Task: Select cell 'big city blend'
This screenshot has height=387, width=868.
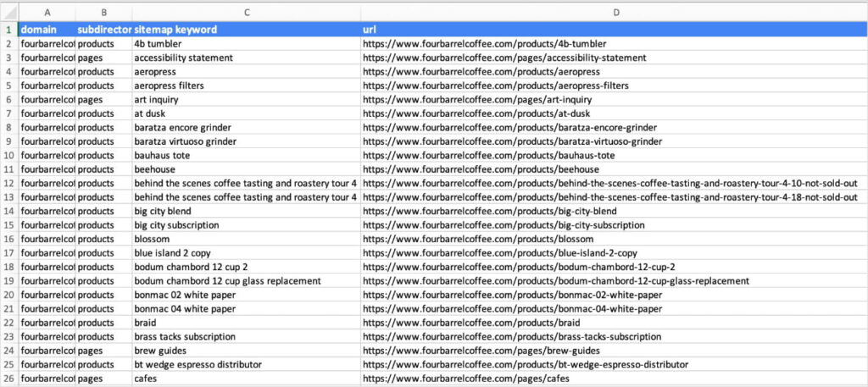Action: 247,211
